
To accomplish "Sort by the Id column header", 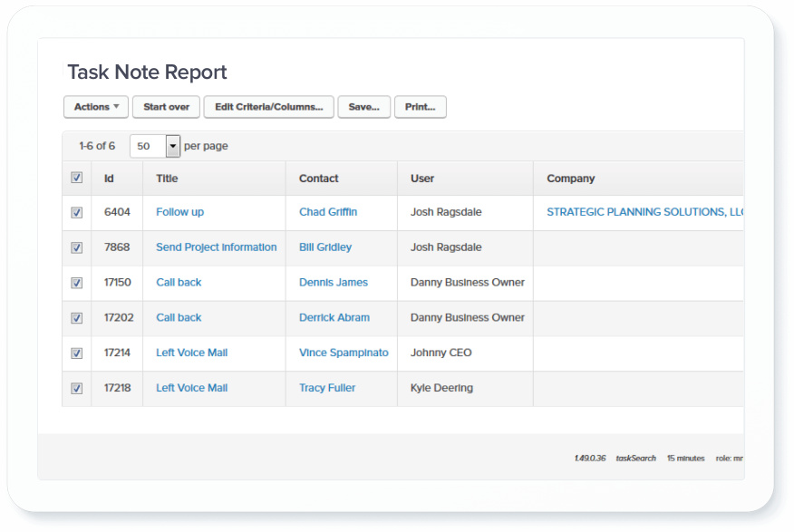I will [109, 179].
